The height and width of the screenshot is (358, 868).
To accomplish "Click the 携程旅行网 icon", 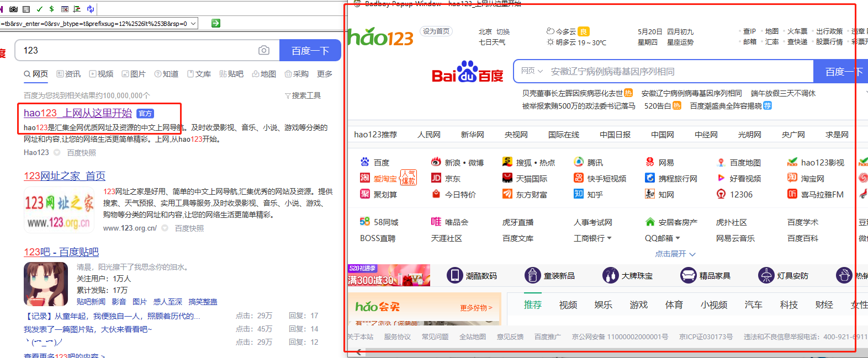I will [x=650, y=178].
